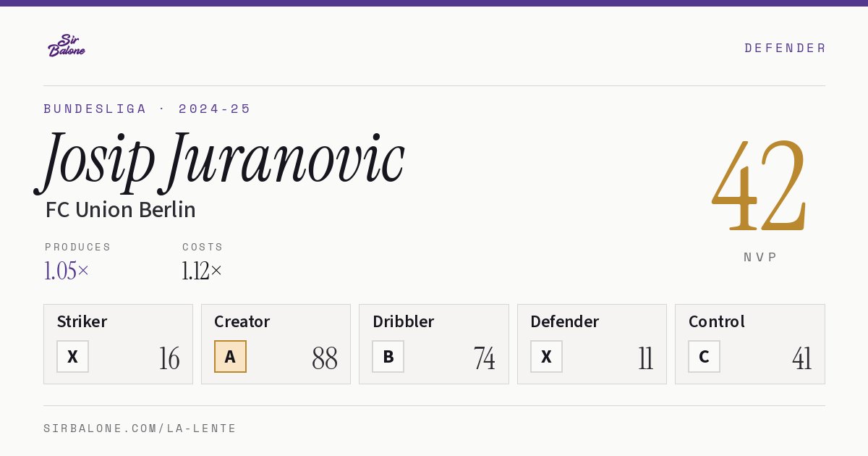Click the C grade badge for Control
The height and width of the screenshot is (456, 868).
coord(704,356)
